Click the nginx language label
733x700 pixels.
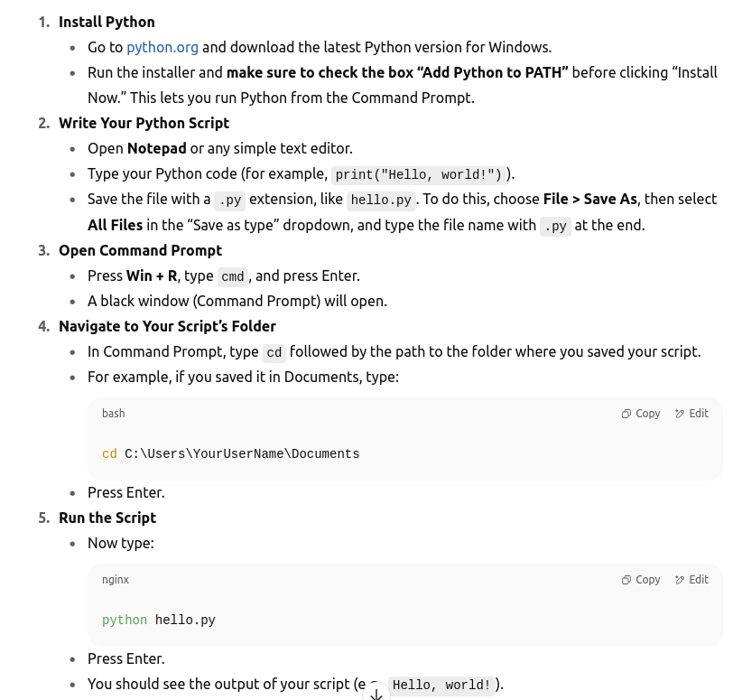[x=116, y=580]
